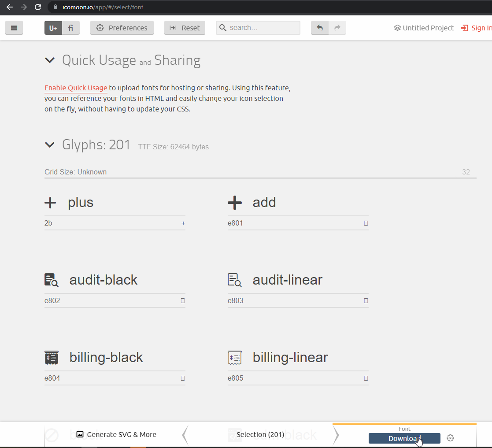492x448 pixels.
Task: Click the audit-black glyph icon
Action: 52,280
